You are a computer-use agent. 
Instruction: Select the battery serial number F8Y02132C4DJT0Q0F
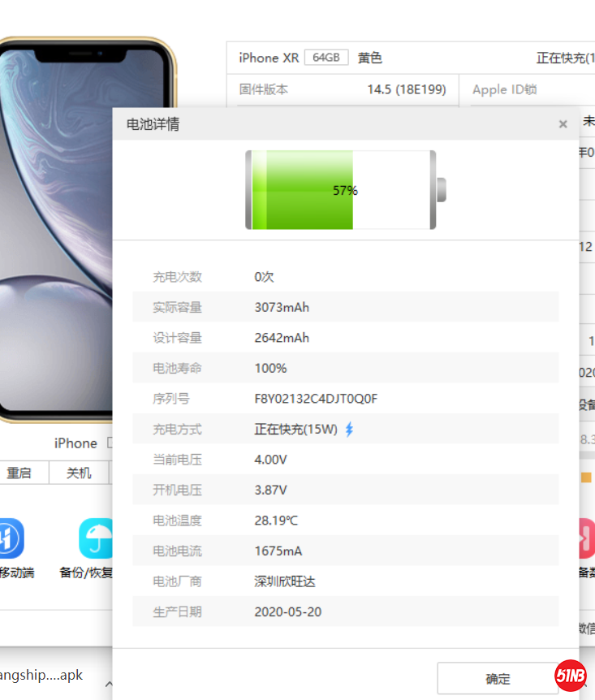[x=316, y=399]
